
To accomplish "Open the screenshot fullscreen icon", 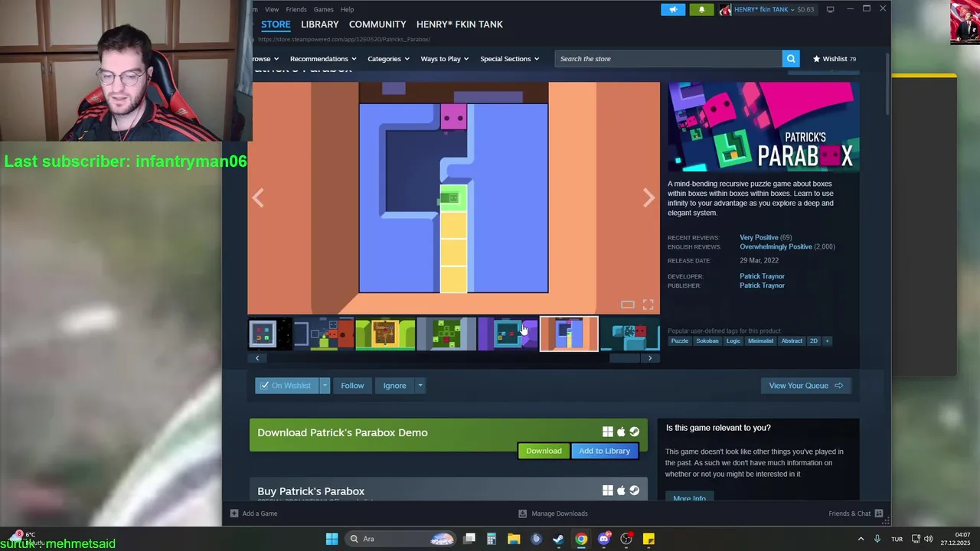I will (648, 305).
